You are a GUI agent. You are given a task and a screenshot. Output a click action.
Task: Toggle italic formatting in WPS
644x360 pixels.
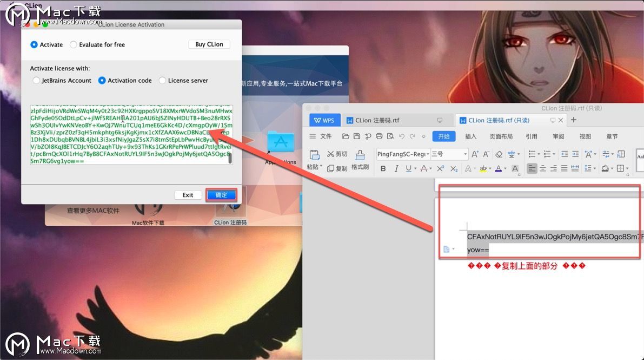coord(396,168)
